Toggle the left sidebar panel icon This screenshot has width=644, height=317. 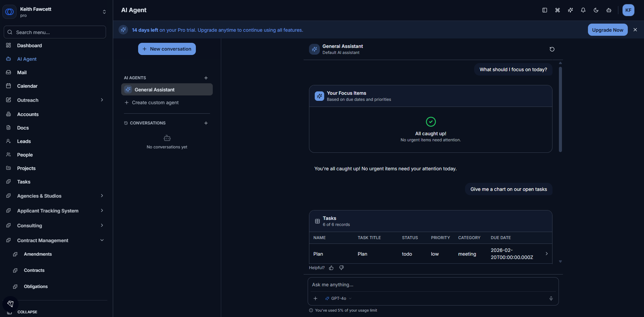pos(544,10)
